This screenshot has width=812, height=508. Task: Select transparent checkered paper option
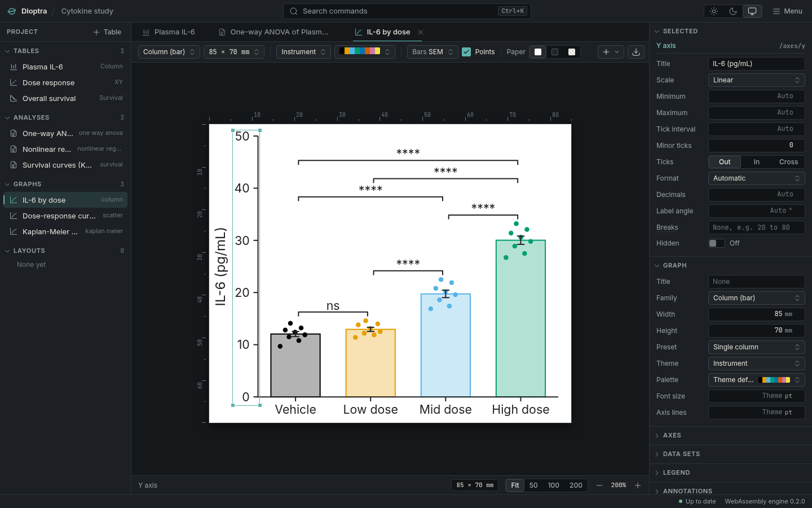tap(572, 52)
